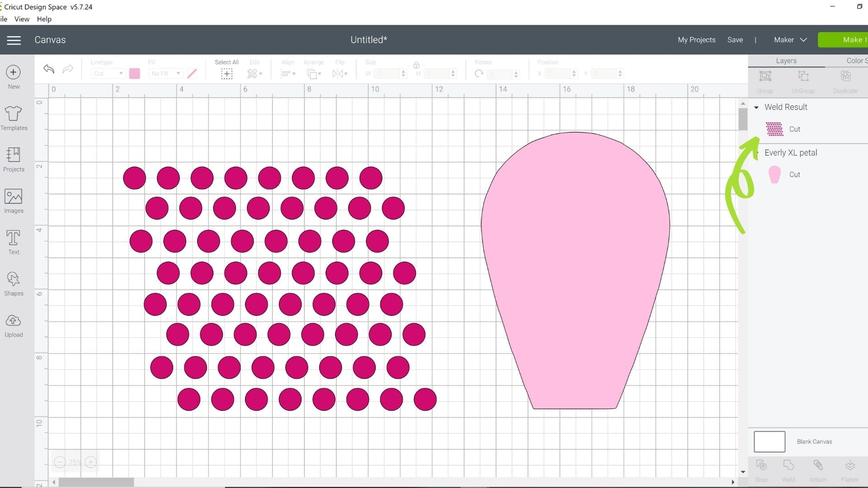Click the Attach icon
Screen dimensions: 868x488
(818, 469)
